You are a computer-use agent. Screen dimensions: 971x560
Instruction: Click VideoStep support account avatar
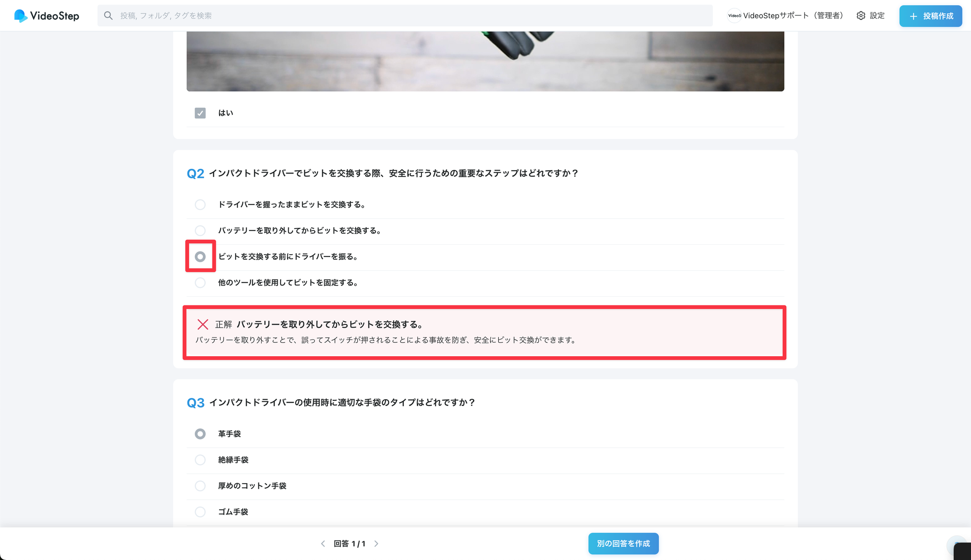(x=734, y=16)
